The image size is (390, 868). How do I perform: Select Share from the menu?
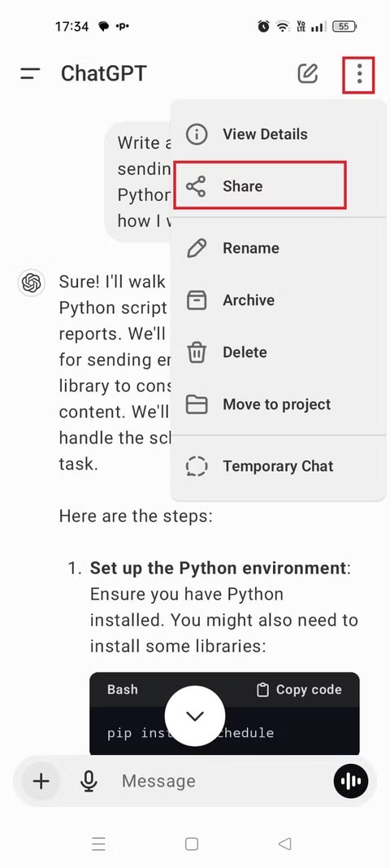coord(260,185)
